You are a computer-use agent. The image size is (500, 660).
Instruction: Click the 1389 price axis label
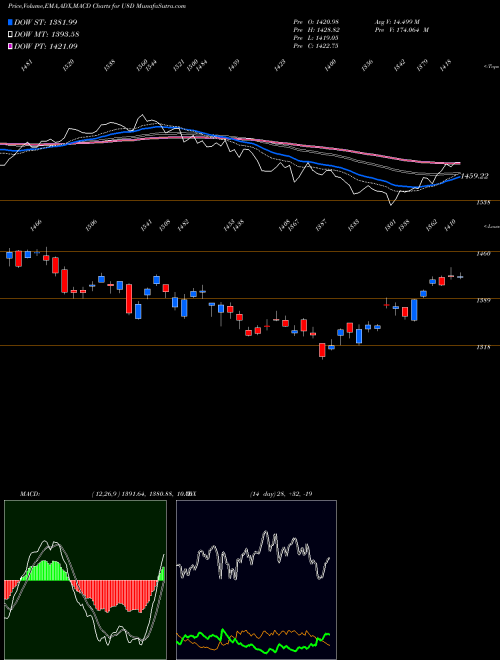[x=483, y=301]
